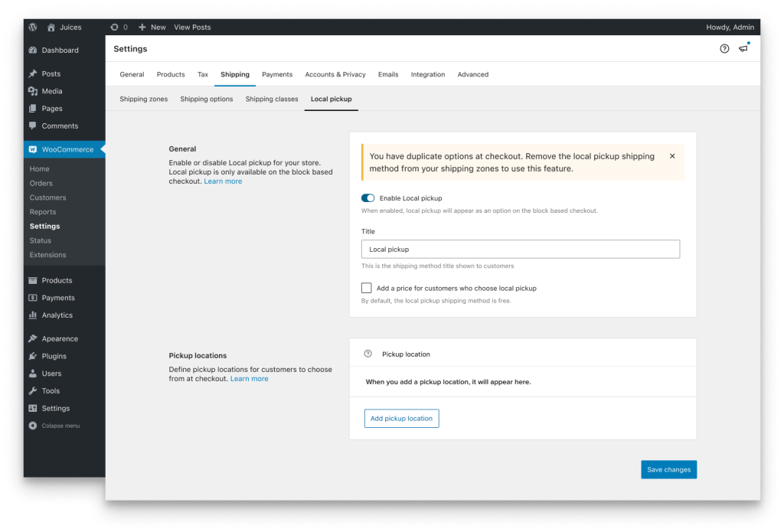Open the WooCommerce help panel
The width and height of the screenshot is (784, 532).
pyautogui.click(x=724, y=47)
